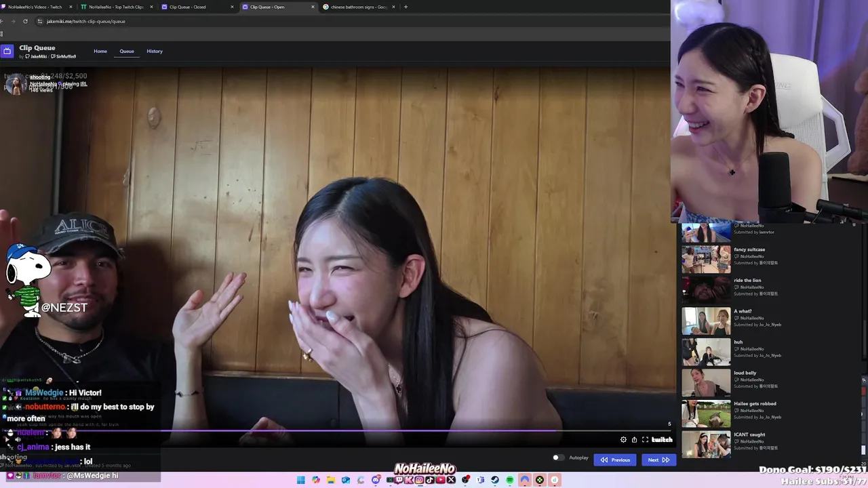Click the Instagram social icon in overlay

(x=420, y=480)
